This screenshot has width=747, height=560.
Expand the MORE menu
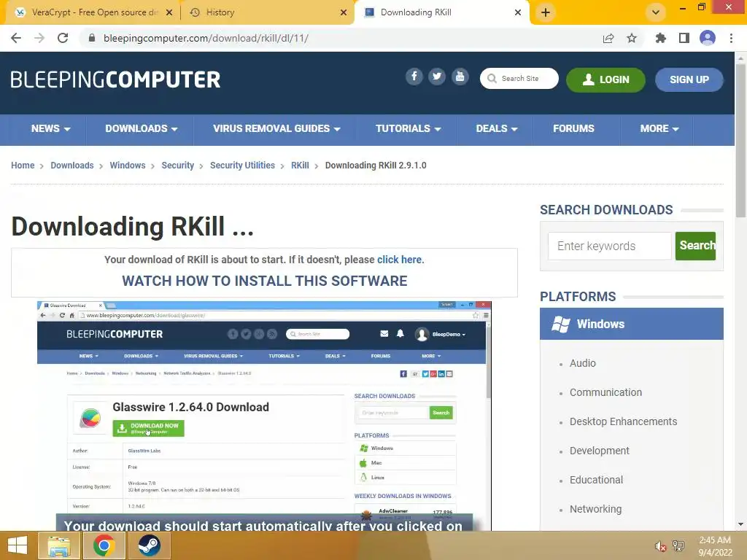click(659, 128)
